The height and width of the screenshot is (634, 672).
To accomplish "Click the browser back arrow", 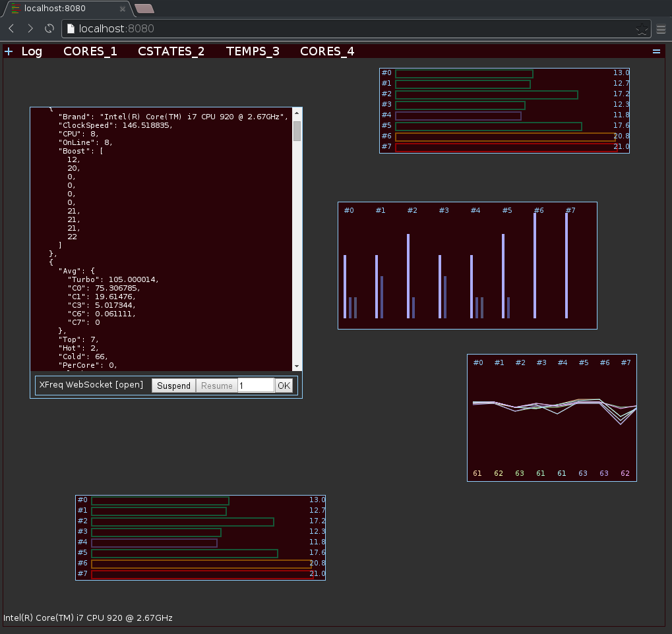I will (11, 28).
